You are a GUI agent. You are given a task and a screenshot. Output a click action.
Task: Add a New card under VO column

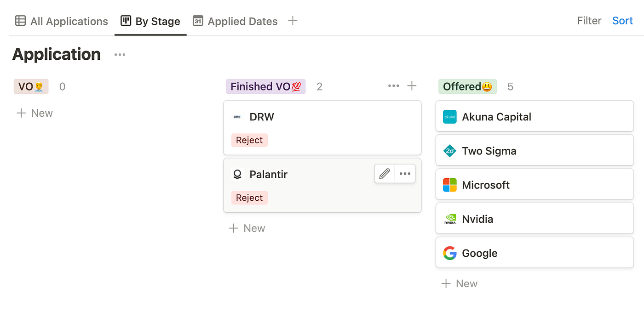point(34,113)
